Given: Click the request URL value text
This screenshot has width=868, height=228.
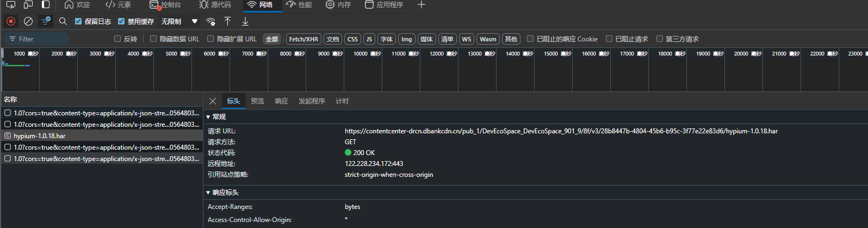Looking at the screenshot, I should click(561, 131).
